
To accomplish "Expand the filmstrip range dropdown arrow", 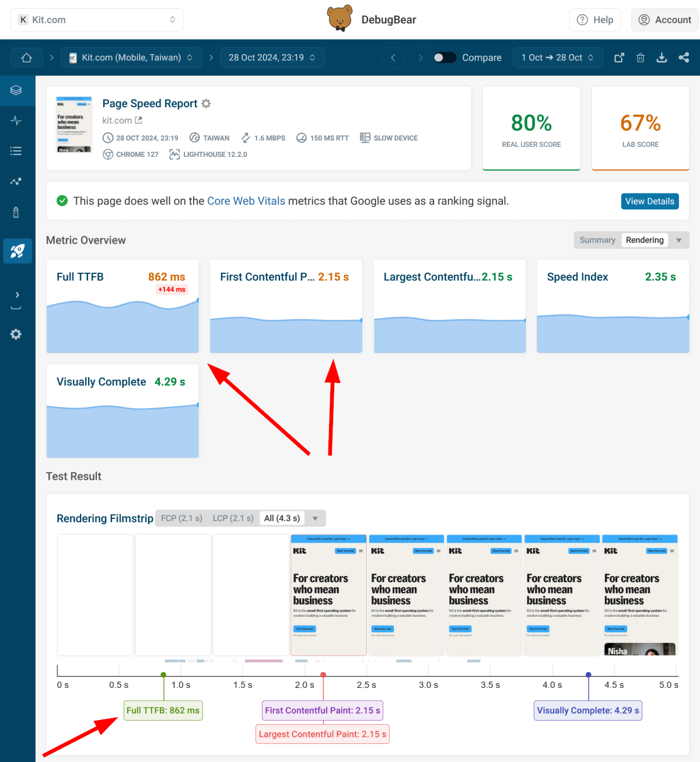I will click(316, 518).
